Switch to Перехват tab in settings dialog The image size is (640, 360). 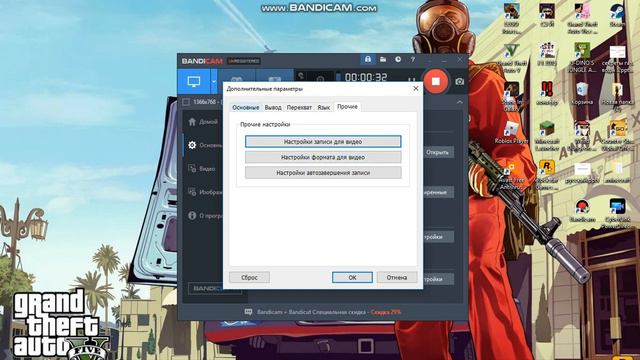299,107
